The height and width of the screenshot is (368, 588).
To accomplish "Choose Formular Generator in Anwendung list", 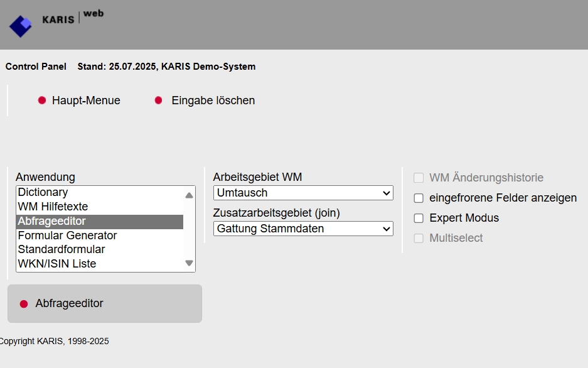I will (100, 235).
